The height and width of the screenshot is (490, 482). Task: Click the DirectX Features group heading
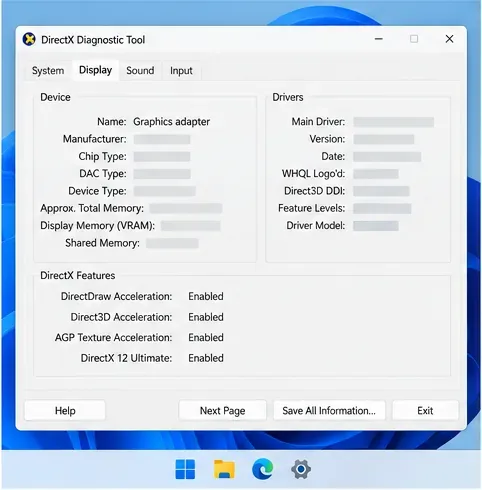(78, 276)
